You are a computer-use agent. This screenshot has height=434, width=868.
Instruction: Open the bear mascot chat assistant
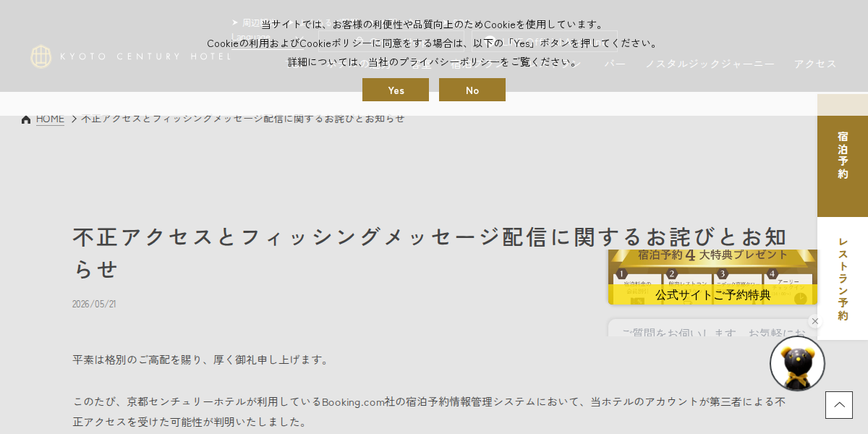tap(797, 363)
